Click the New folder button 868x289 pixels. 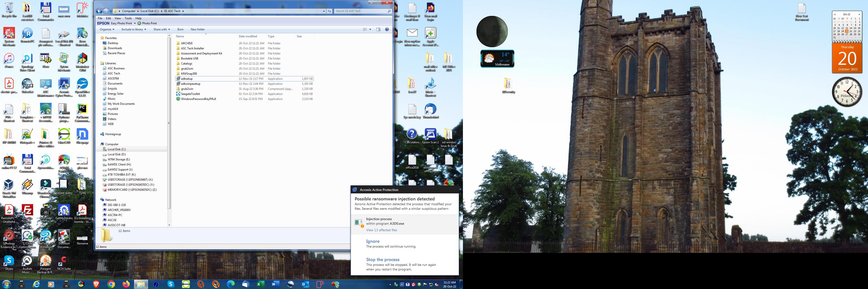(x=197, y=29)
